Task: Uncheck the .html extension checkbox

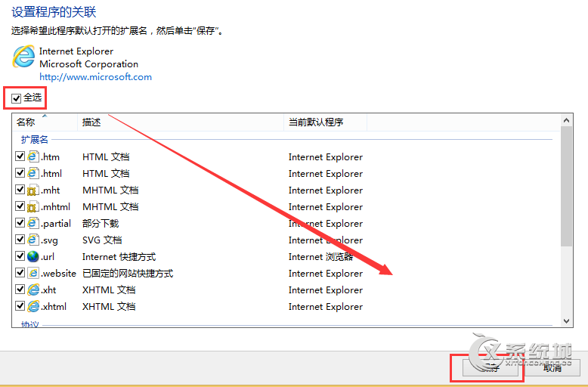Action: (x=20, y=172)
